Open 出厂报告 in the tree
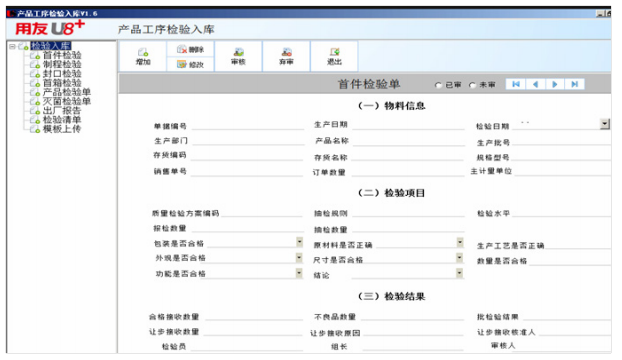 tap(61, 110)
